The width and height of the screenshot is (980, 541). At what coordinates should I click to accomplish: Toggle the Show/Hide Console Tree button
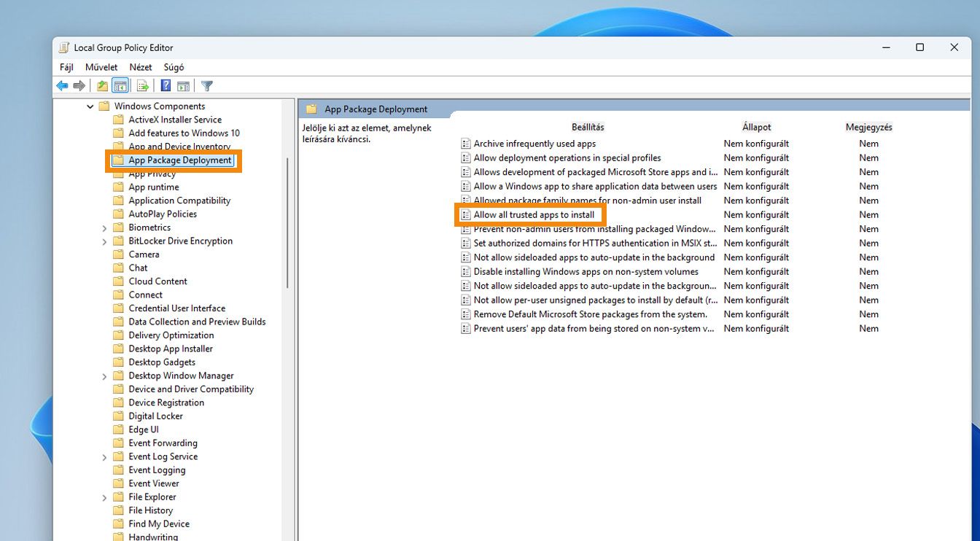(120, 86)
